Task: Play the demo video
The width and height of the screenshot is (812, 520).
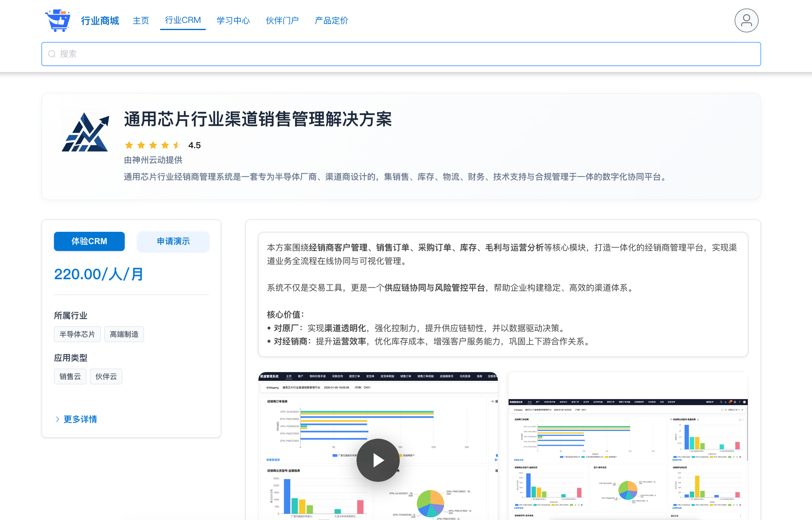Action: point(378,460)
